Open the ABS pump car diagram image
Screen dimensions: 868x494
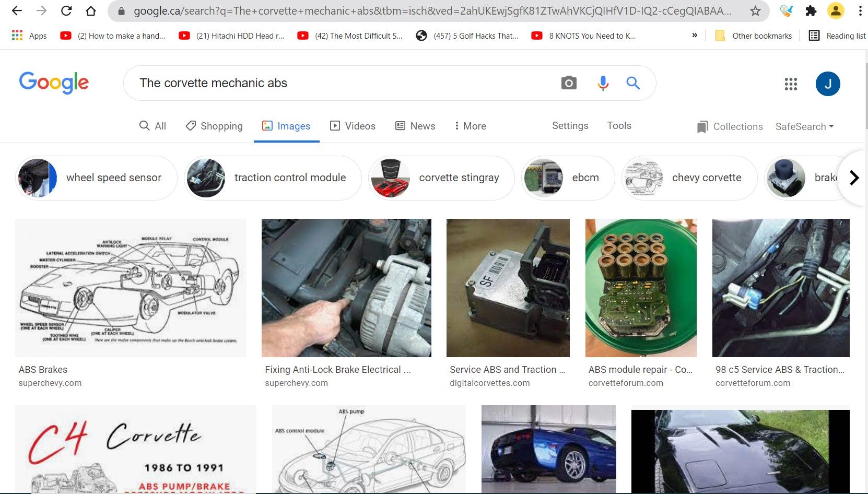pos(369,449)
